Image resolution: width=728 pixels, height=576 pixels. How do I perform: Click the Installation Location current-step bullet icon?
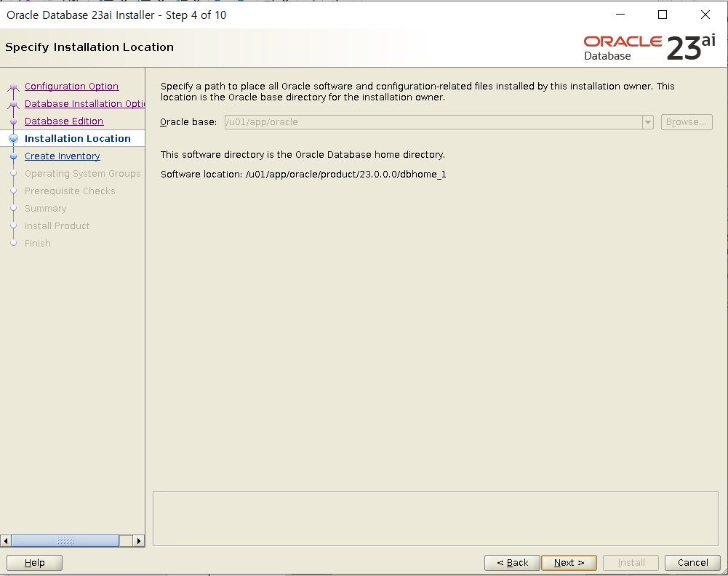point(14,138)
